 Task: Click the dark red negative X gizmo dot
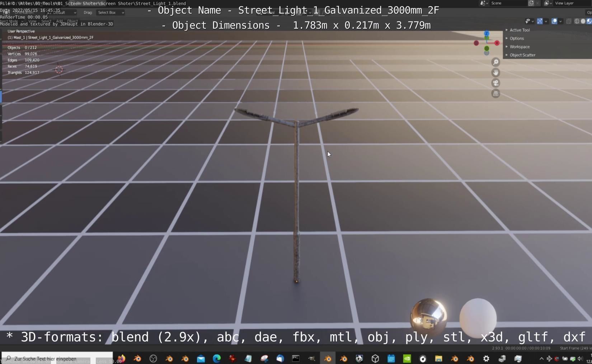476,43
